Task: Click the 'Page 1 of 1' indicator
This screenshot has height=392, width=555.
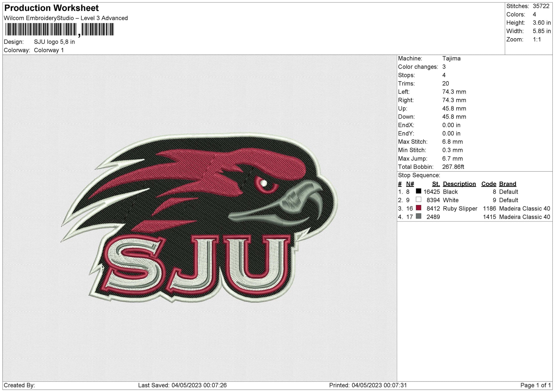Action: (x=536, y=385)
